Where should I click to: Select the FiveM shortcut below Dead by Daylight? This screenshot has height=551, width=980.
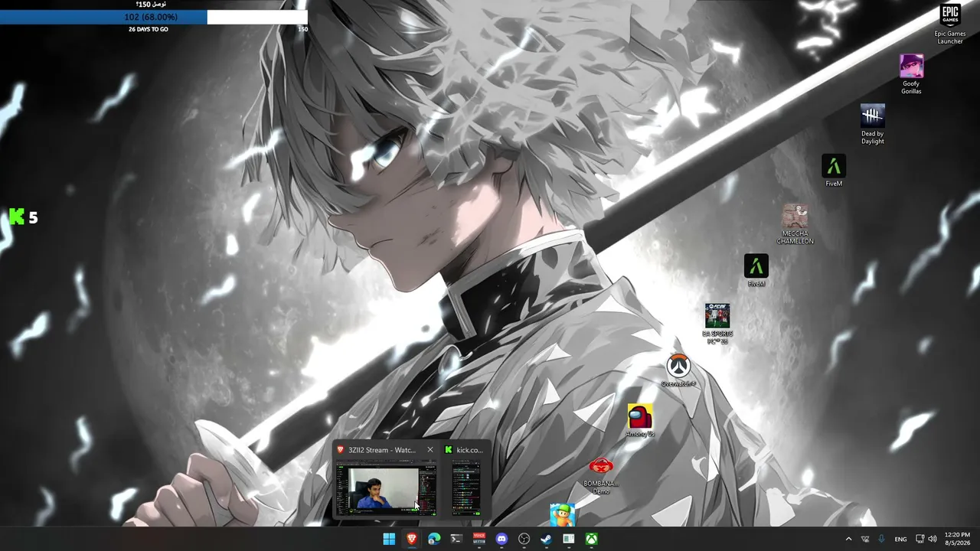point(834,171)
